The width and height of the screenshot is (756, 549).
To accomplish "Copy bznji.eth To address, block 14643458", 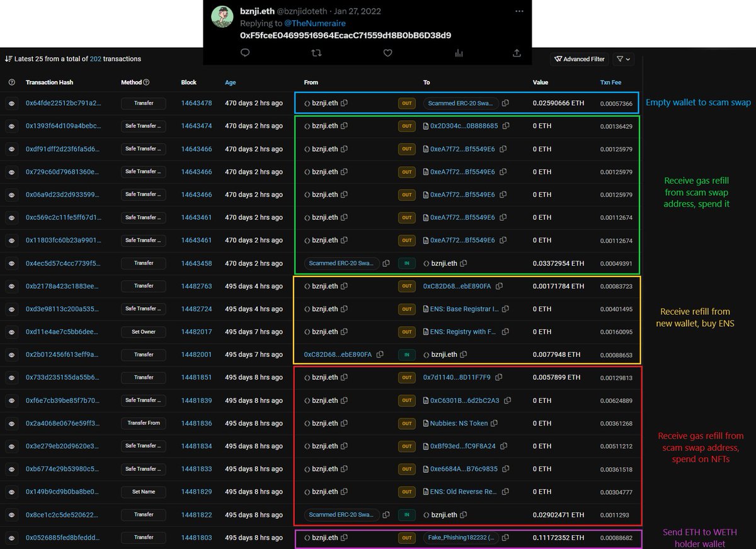I will pyautogui.click(x=464, y=263).
